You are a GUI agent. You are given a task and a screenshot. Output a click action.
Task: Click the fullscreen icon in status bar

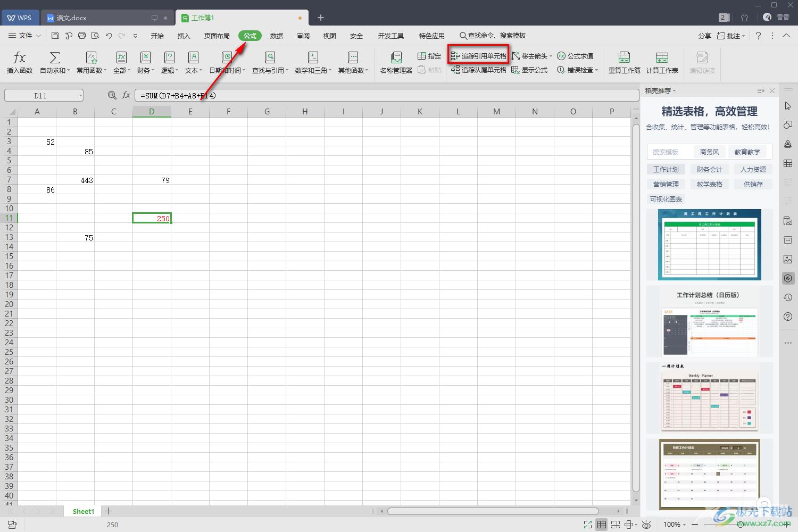587,525
